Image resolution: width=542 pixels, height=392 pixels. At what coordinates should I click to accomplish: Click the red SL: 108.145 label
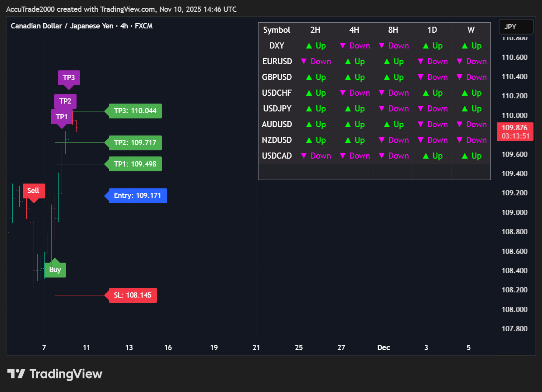(132, 295)
